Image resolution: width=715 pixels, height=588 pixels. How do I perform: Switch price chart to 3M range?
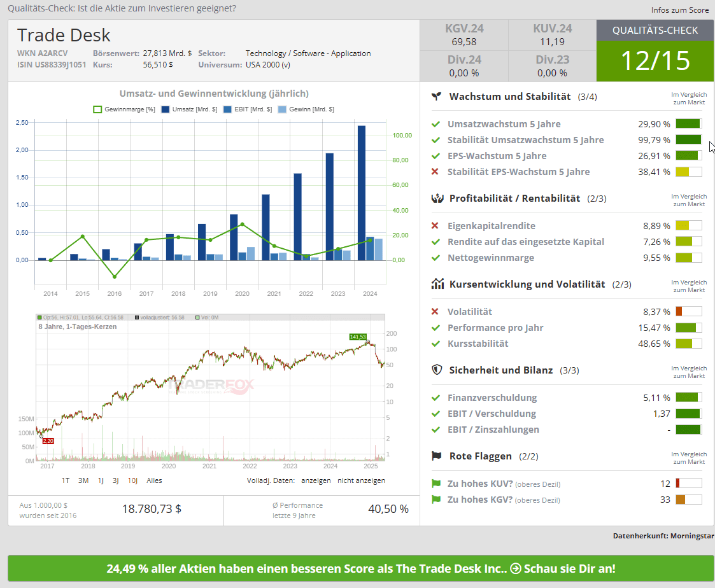[83, 480]
